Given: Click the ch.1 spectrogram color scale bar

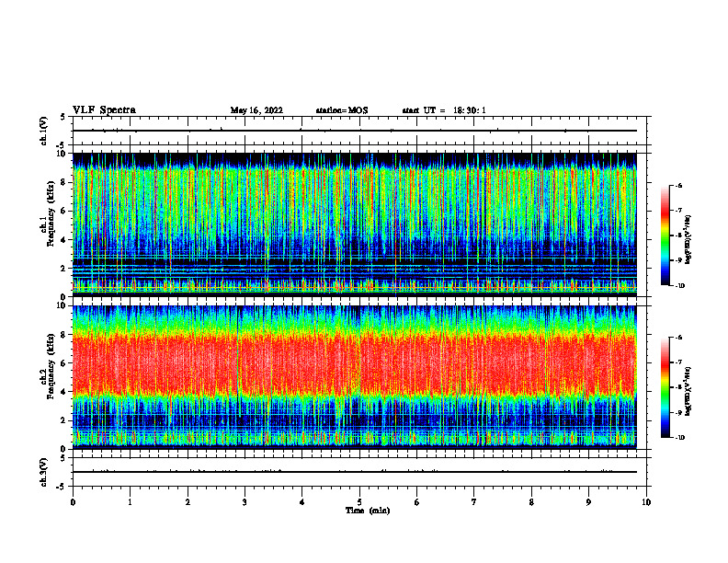Looking at the screenshot, I should click(x=665, y=236).
